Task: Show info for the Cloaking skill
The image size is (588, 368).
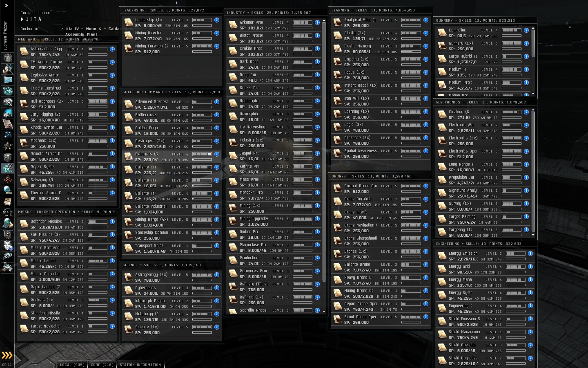Action: [526, 112]
